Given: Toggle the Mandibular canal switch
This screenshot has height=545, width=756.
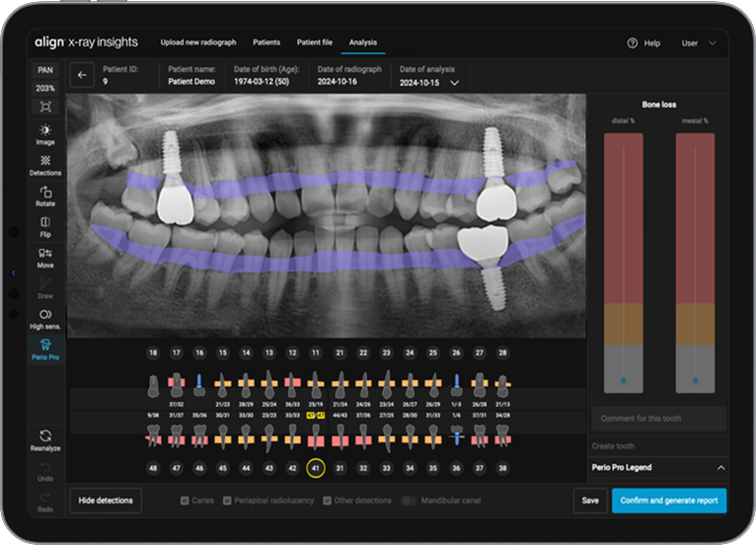Looking at the screenshot, I should click(x=408, y=501).
